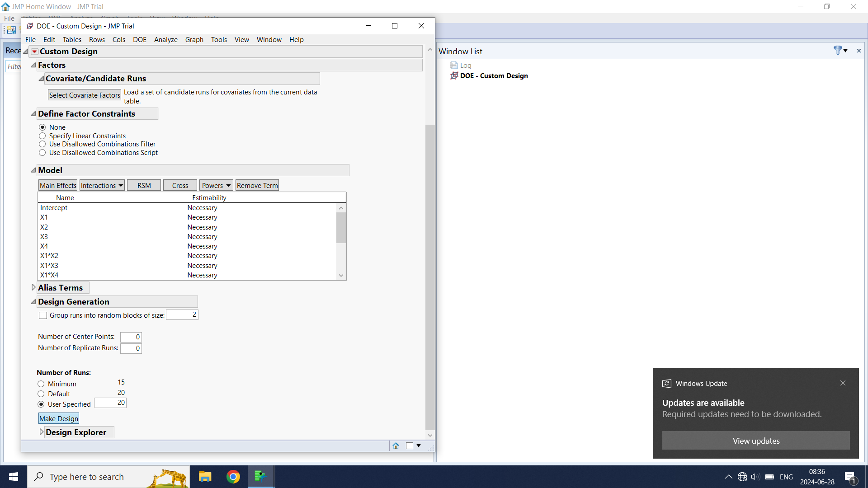Open the Analyze menu

[x=165, y=40]
